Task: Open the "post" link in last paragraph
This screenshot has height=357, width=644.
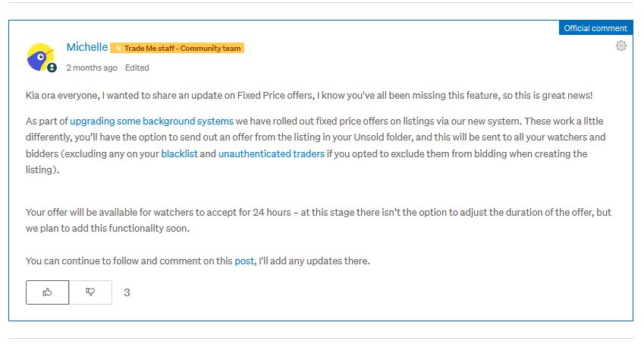Action: [x=243, y=261]
